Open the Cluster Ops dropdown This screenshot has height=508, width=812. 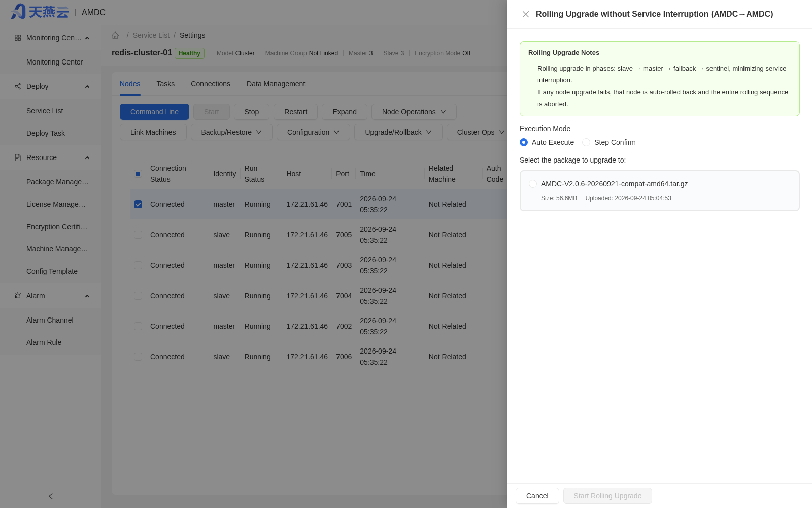[477, 132]
